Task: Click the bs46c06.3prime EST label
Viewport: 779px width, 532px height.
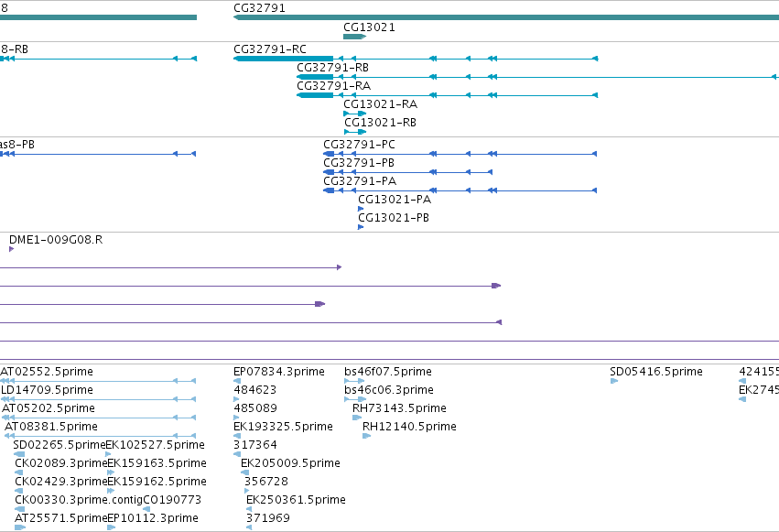Action: (389, 390)
